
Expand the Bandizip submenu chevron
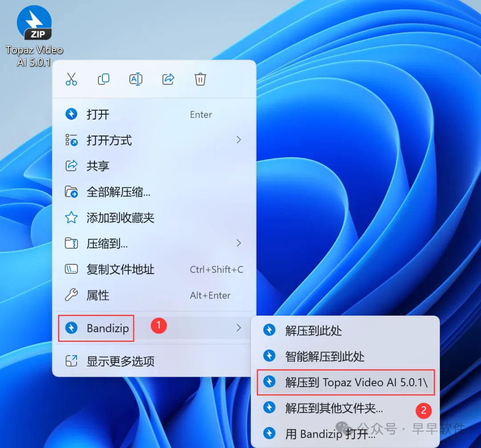[x=239, y=328]
